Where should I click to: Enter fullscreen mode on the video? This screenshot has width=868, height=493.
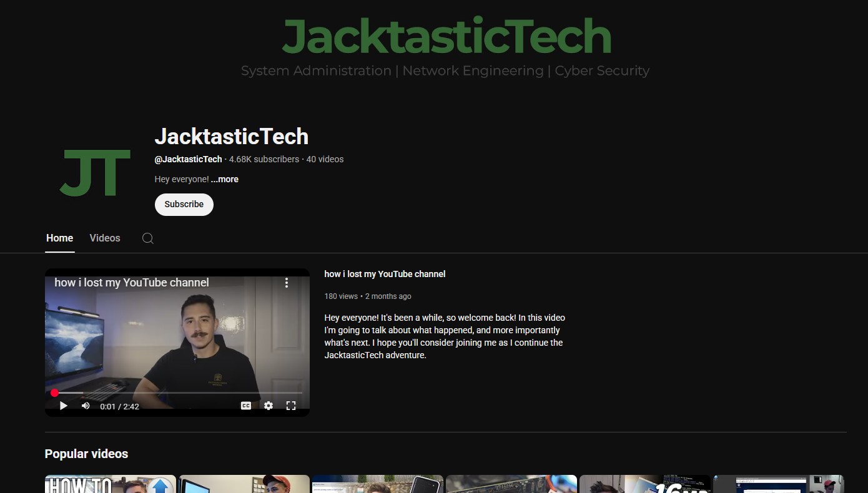tap(290, 406)
